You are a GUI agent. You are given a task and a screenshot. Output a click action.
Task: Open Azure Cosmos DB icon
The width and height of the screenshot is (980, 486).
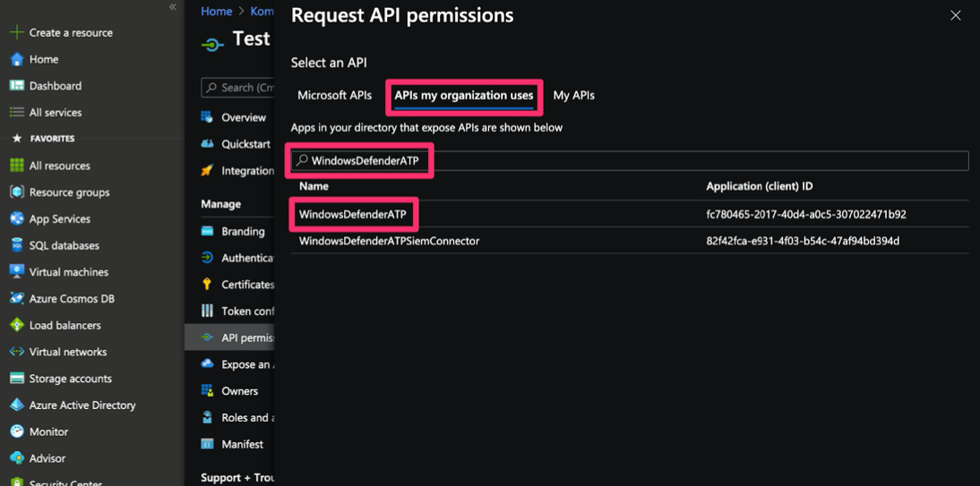17,299
